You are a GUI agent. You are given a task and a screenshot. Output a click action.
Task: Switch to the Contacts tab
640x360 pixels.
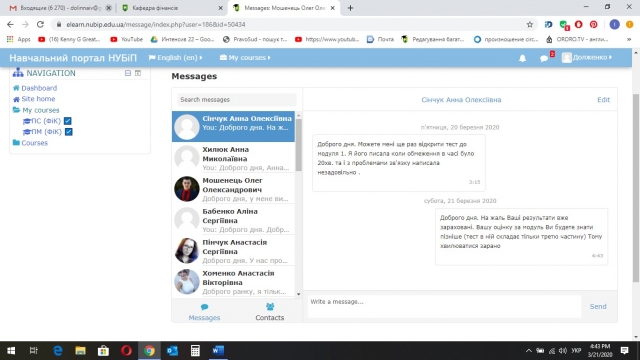[269, 312]
